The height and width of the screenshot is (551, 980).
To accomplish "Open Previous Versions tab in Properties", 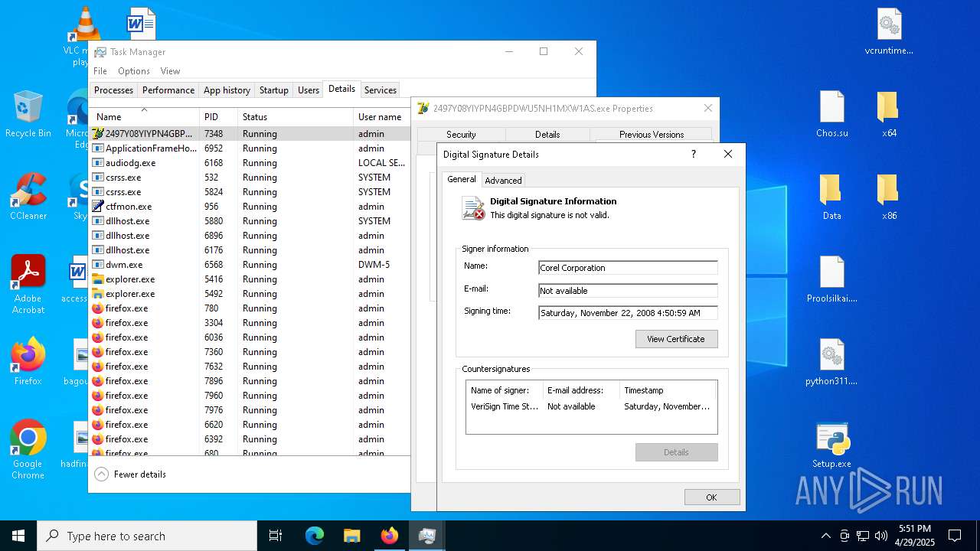I will point(652,135).
